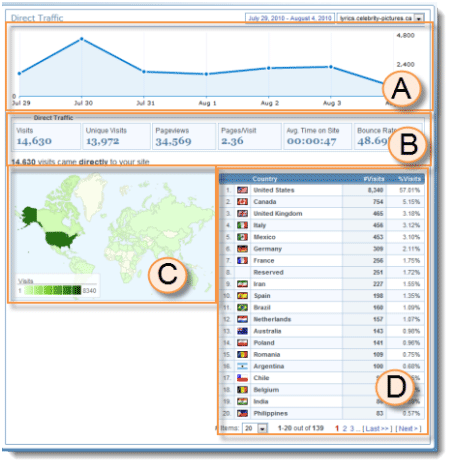The height and width of the screenshot is (468, 454).
Task: Click the 'Canada' country name
Action: (265, 202)
